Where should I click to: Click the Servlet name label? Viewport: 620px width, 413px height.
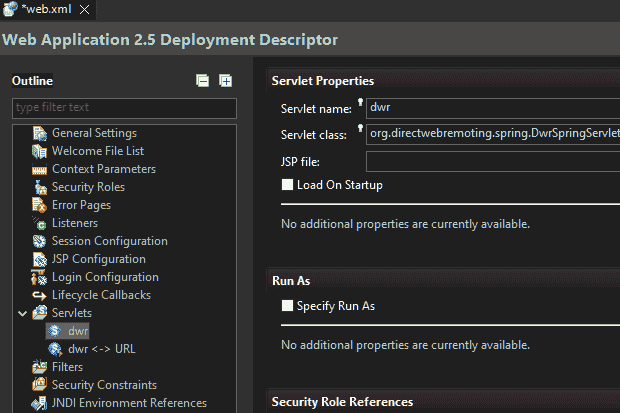click(x=316, y=109)
